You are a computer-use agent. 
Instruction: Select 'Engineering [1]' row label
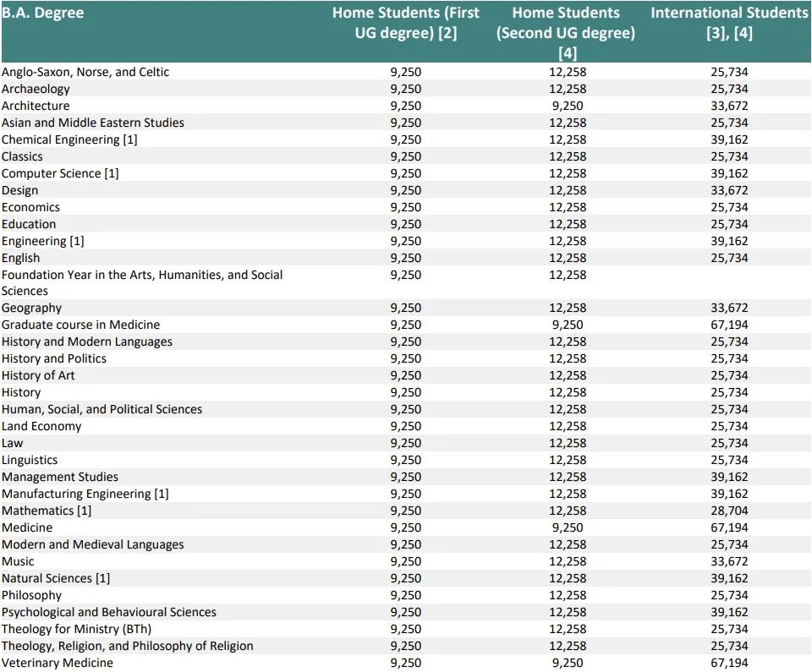[42, 241]
